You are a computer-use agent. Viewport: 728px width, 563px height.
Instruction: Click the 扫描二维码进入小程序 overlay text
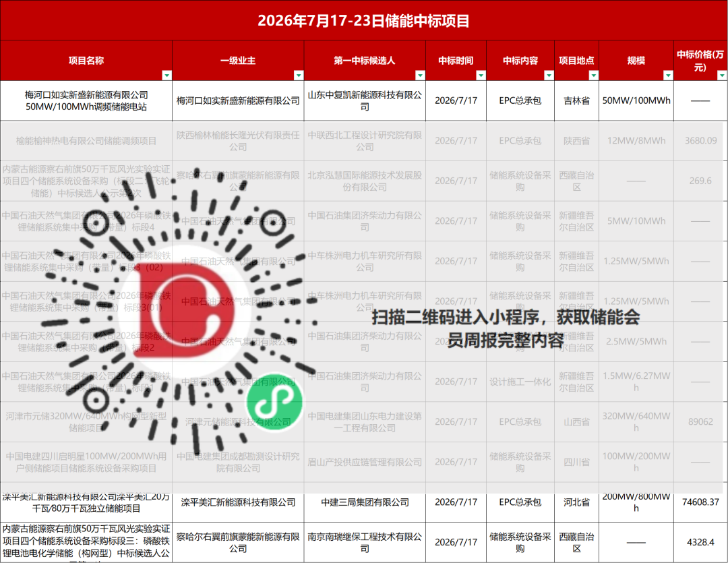pyautogui.click(x=506, y=329)
